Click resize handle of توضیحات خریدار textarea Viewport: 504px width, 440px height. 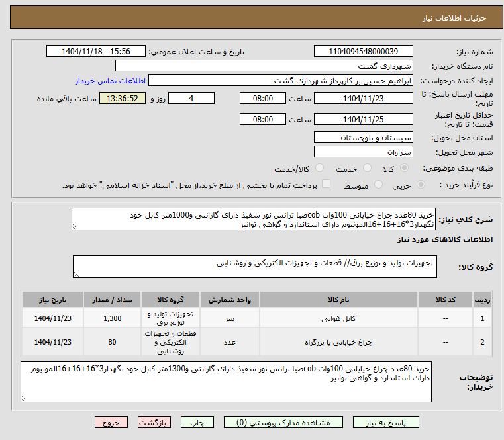(x=24, y=398)
